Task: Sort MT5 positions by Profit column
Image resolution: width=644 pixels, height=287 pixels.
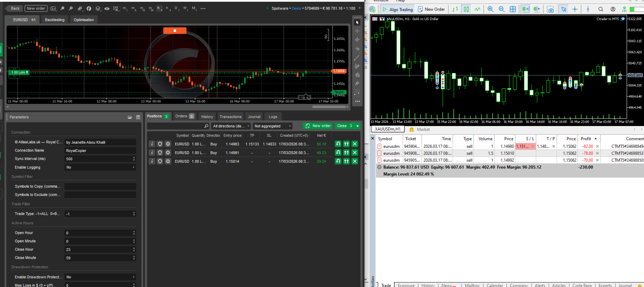Action: (x=589, y=139)
